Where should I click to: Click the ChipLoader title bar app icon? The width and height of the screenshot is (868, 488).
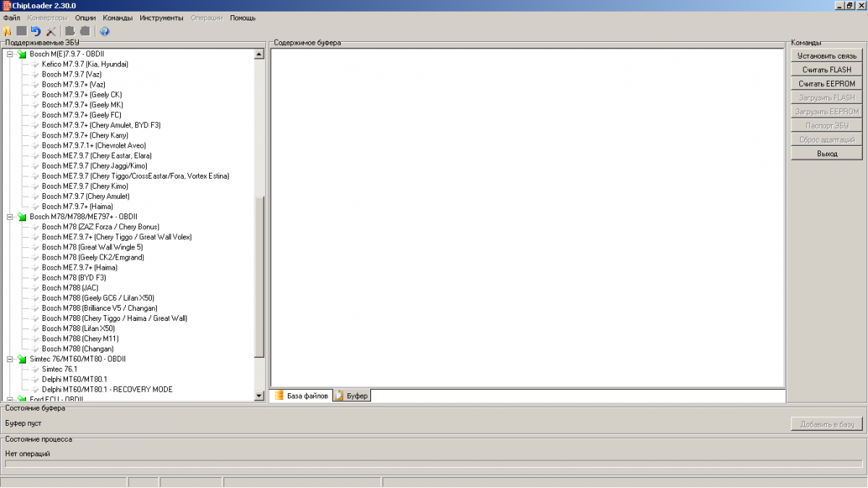tap(7, 6)
